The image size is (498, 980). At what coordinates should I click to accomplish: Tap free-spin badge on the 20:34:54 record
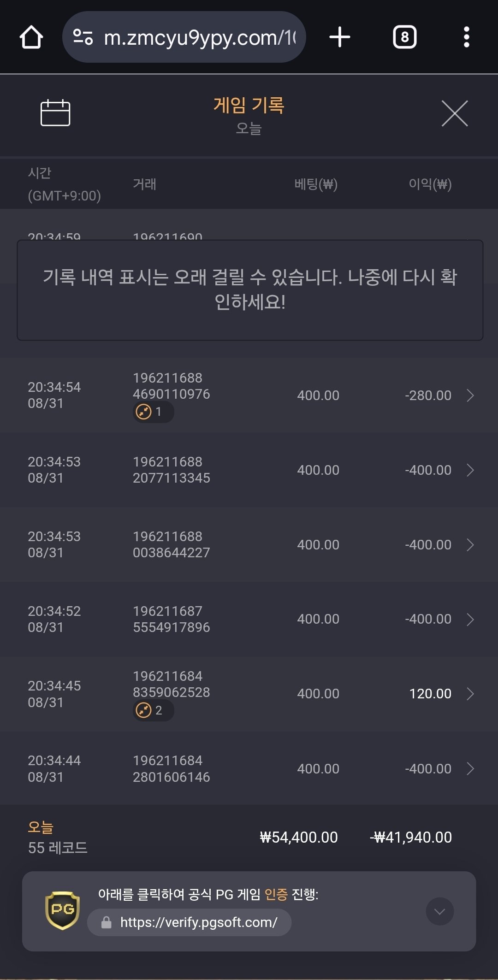(x=153, y=412)
